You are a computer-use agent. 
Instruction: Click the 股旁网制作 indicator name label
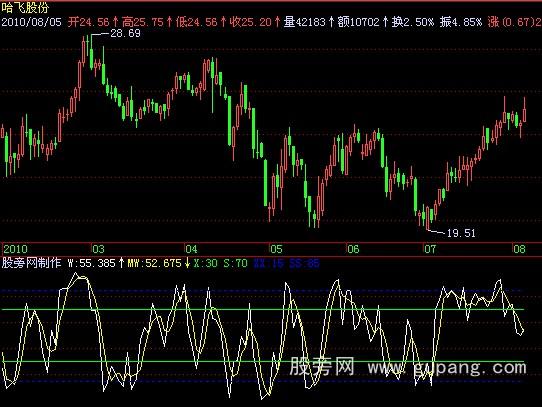pos(31,263)
